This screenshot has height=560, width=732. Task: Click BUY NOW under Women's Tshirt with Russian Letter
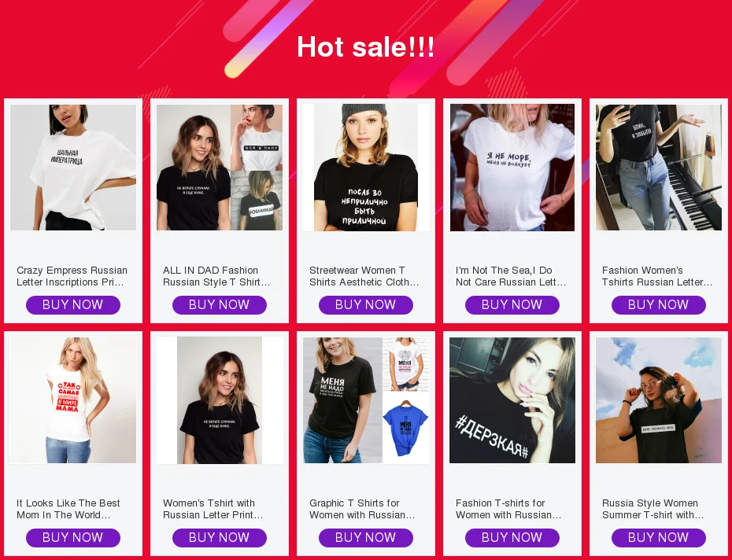[x=220, y=538]
